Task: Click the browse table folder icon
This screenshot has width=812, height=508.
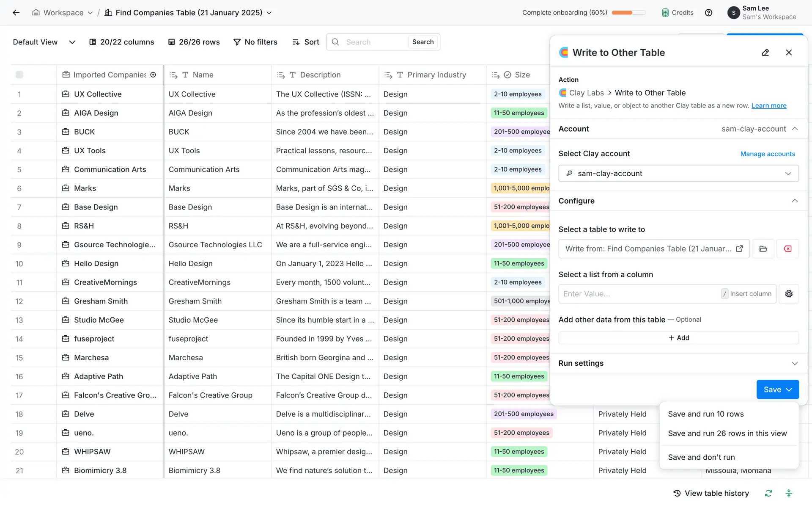Action: pos(763,249)
